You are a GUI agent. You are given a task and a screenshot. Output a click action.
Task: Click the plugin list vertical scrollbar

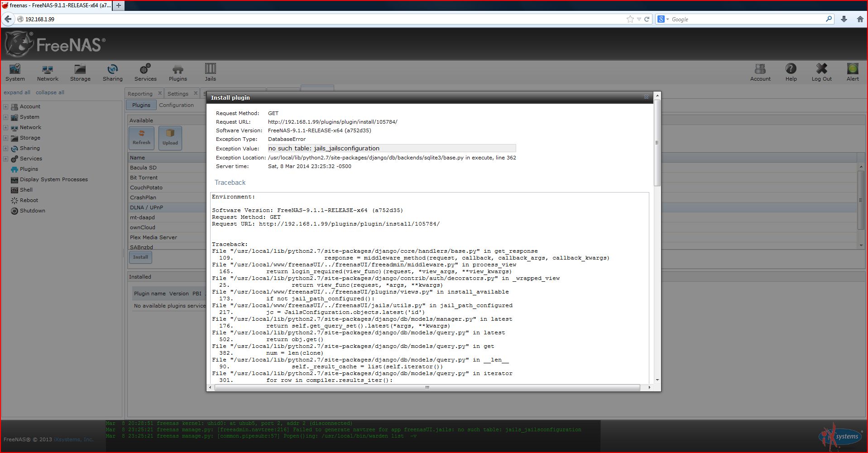861,200
